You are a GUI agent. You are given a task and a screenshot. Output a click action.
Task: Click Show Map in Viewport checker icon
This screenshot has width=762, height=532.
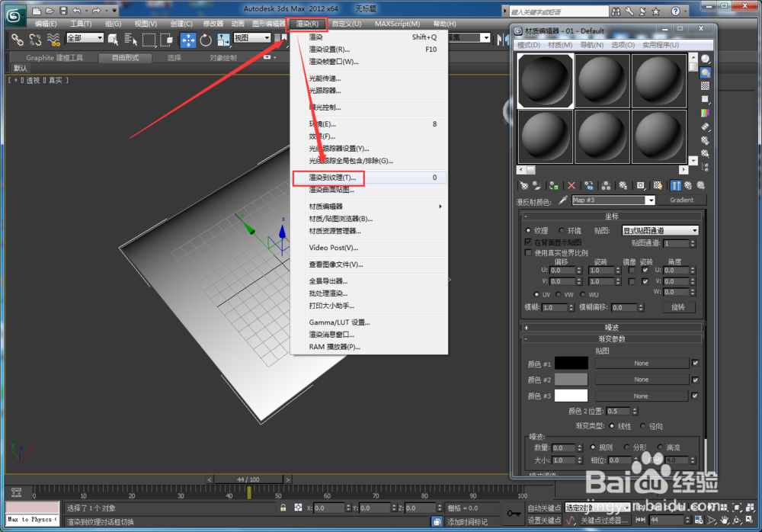coord(658,185)
